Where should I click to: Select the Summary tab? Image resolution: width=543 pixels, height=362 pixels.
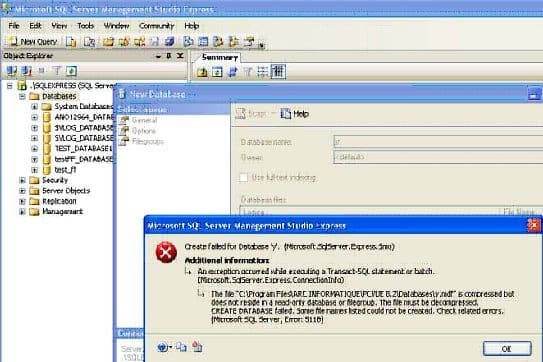coord(220,58)
